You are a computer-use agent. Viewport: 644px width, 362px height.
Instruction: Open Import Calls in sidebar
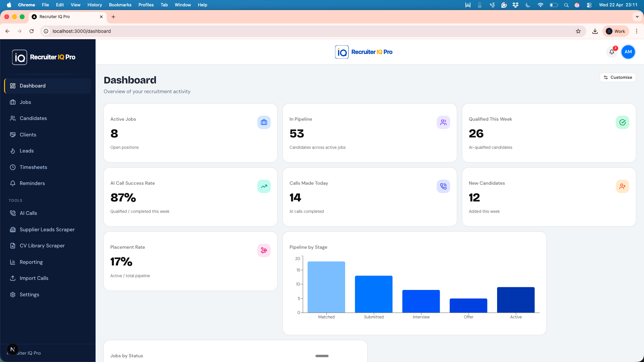point(48,278)
